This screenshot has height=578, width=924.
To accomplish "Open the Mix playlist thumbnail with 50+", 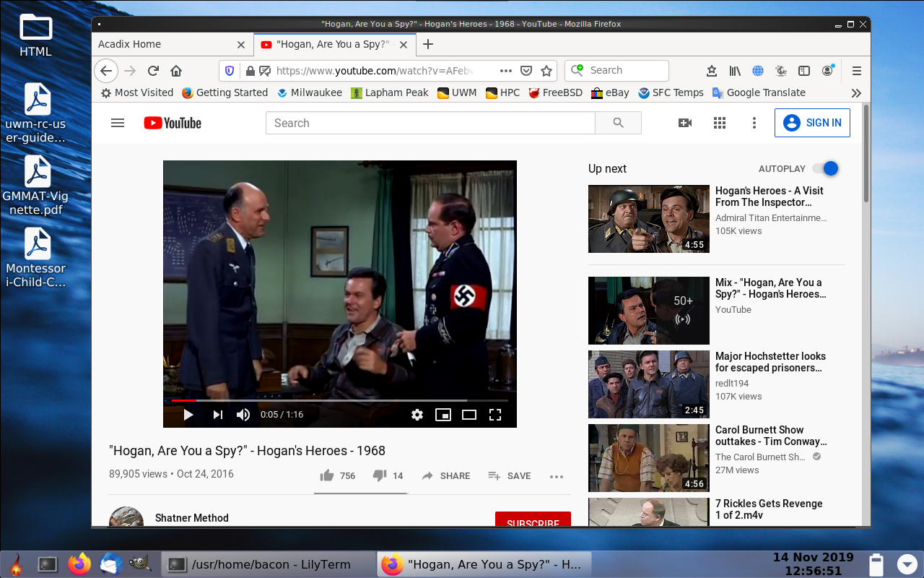I will pyautogui.click(x=649, y=311).
